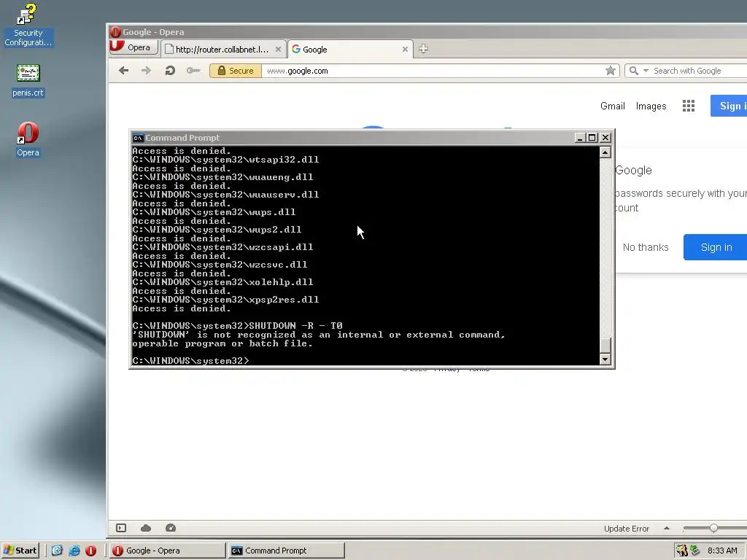Click the network system tray icon
747x560 pixels.
click(x=695, y=551)
